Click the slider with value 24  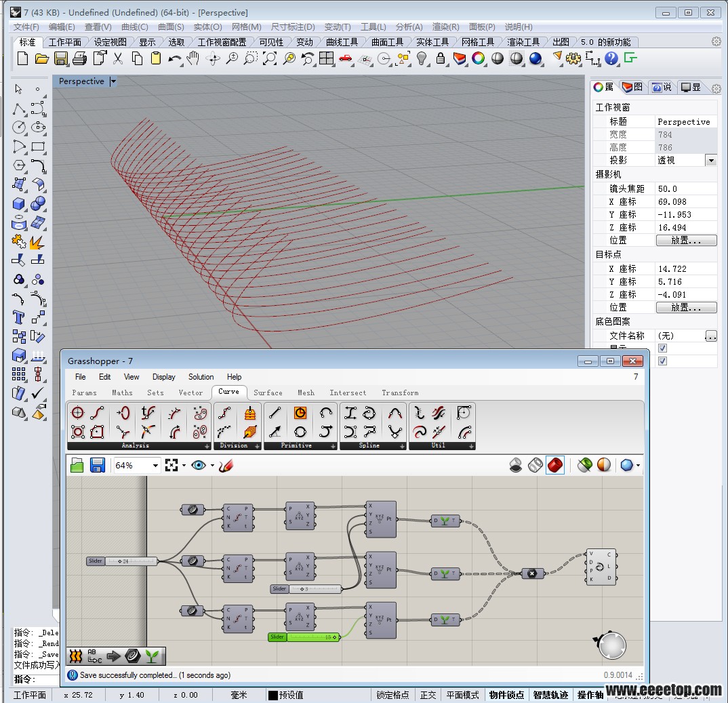tap(122, 561)
